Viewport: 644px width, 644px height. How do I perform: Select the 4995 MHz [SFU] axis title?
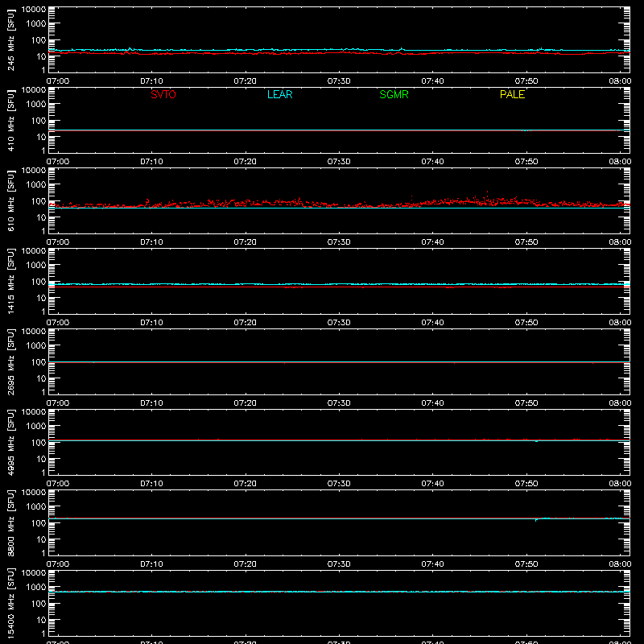[x=10, y=443]
